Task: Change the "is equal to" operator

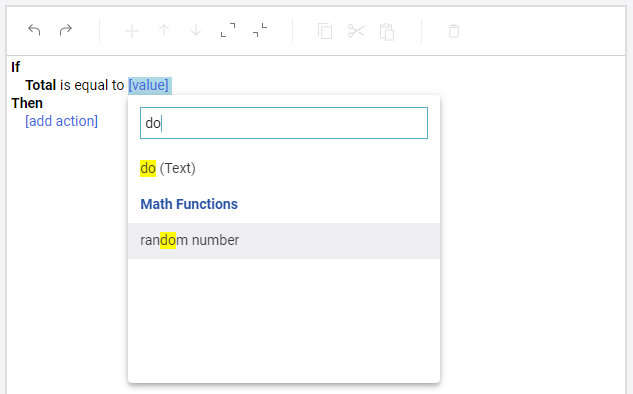Action: [92, 85]
